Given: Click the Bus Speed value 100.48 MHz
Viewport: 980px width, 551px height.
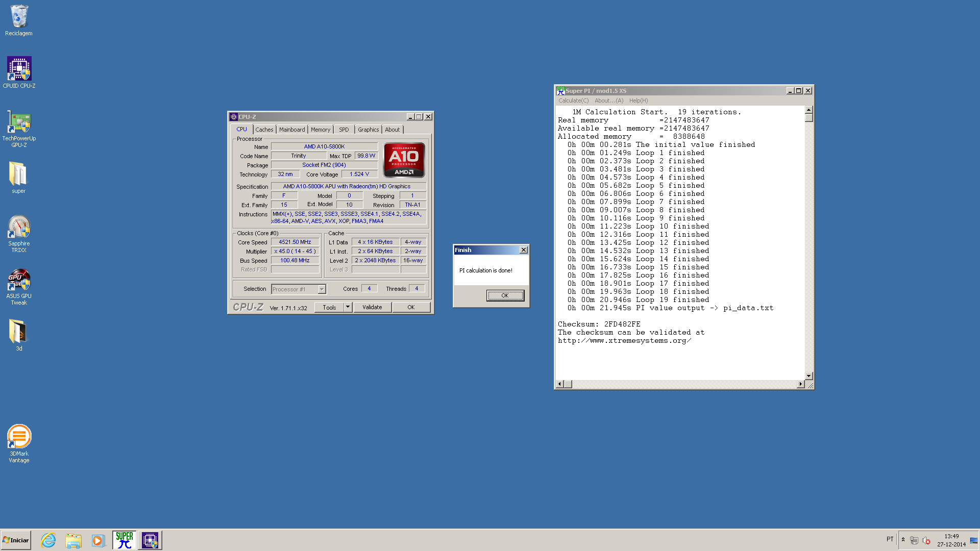Looking at the screenshot, I should point(295,261).
